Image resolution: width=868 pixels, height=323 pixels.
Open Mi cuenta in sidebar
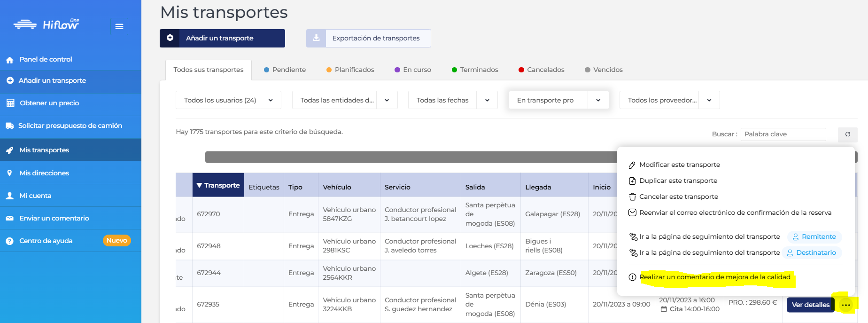(x=70, y=196)
